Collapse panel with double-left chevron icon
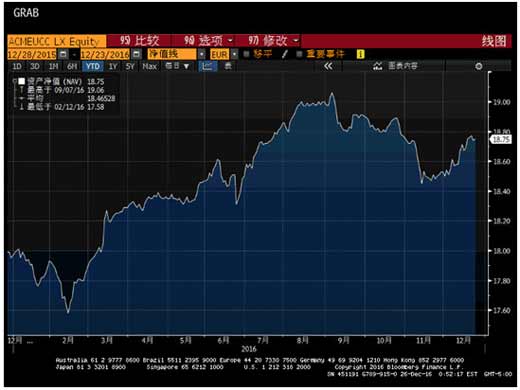Screen dimensions: 520x390 tap(328, 66)
